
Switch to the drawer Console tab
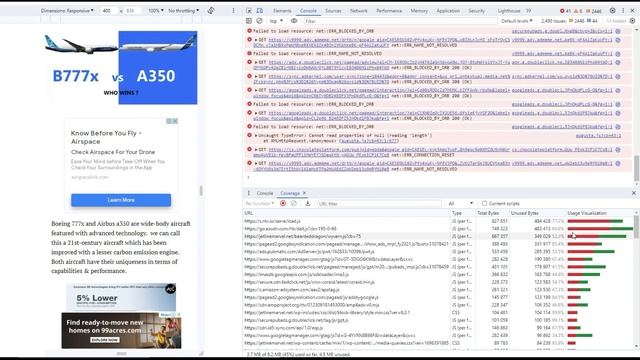(265, 193)
